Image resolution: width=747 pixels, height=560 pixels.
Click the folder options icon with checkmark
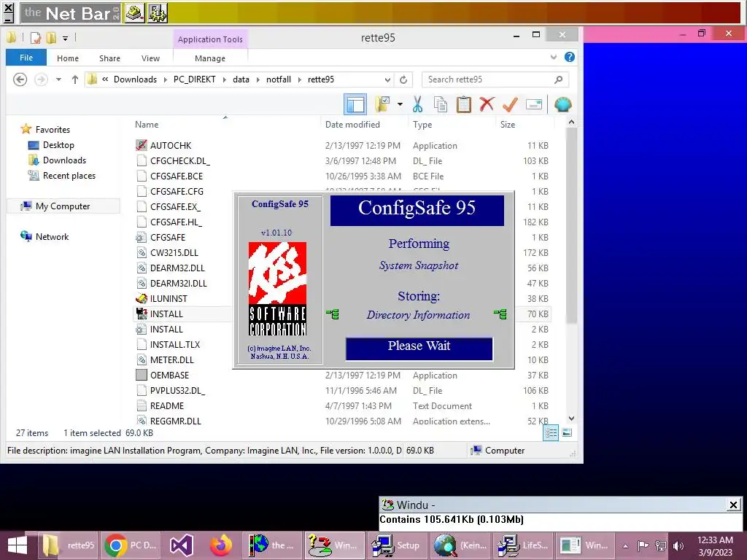click(x=382, y=104)
